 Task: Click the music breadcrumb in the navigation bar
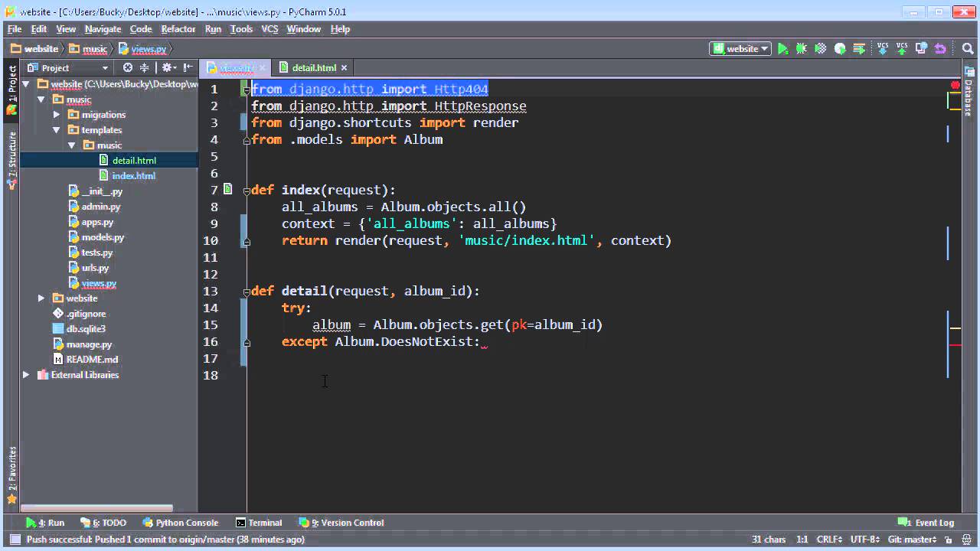[88, 49]
